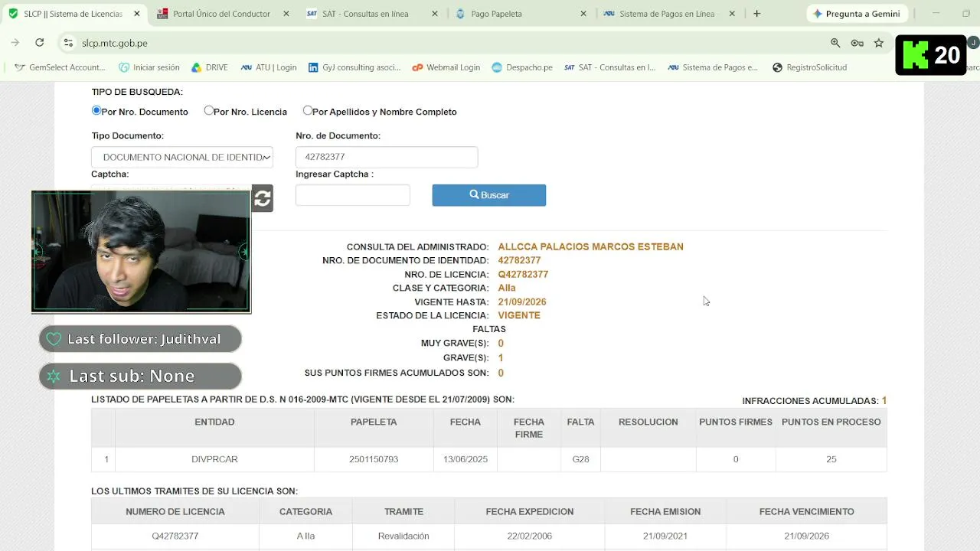Viewport: 980px width, 551px height.
Task: Click the Buscar button
Action: point(488,195)
